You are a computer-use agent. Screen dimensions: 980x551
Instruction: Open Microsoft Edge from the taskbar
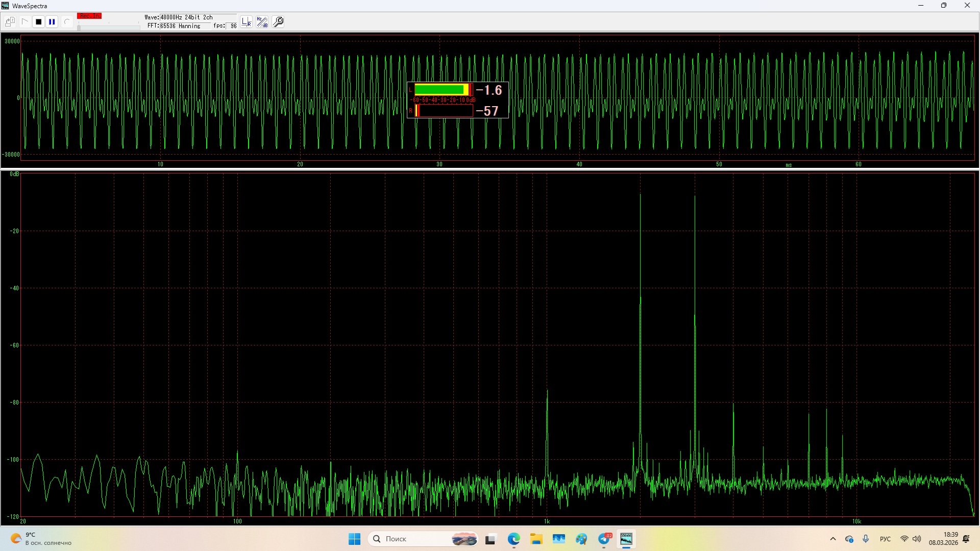(513, 539)
